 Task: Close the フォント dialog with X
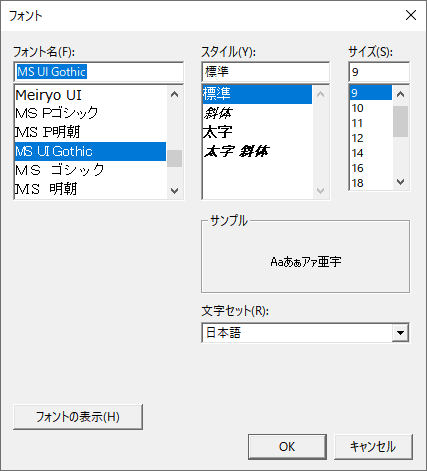tap(411, 15)
